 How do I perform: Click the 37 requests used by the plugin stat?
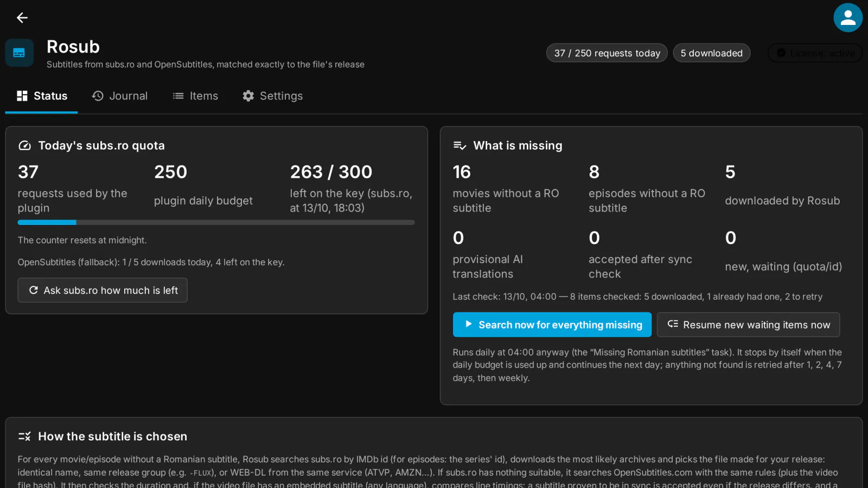(x=80, y=188)
